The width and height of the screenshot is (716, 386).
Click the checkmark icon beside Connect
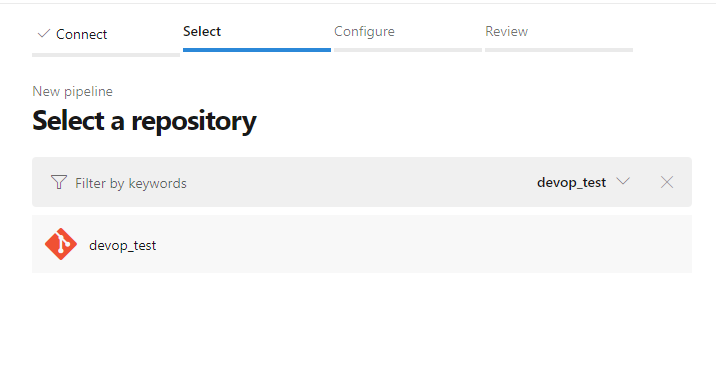coord(43,33)
